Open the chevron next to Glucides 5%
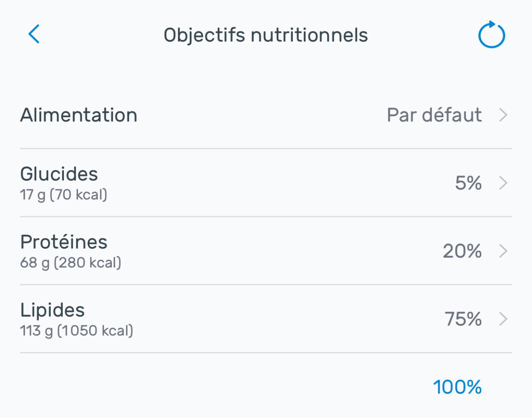532x418 pixels. (503, 183)
